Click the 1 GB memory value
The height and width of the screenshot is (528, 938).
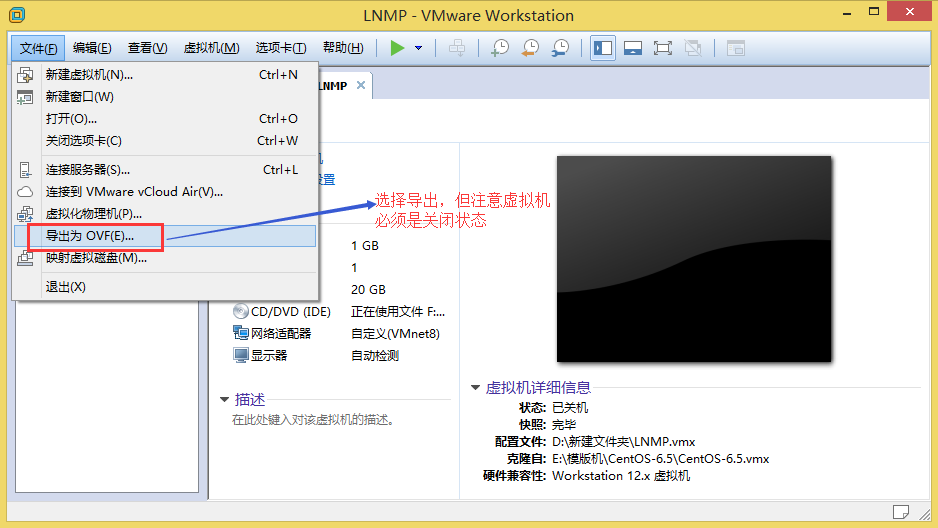click(364, 246)
